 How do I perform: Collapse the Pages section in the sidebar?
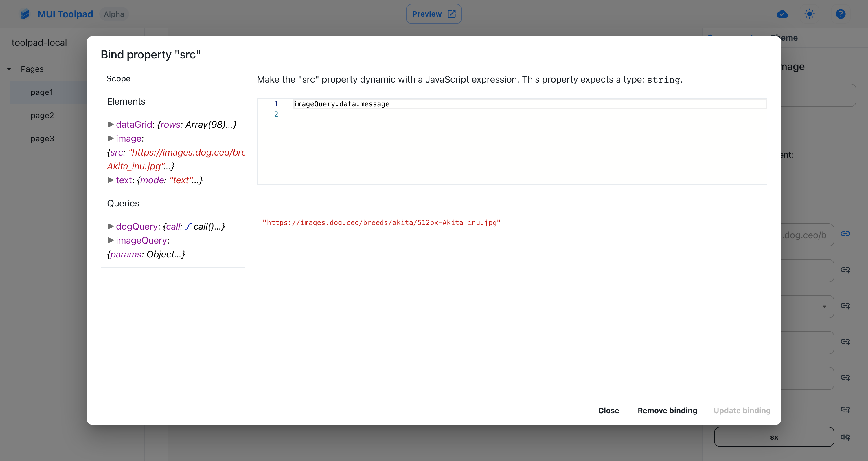pyautogui.click(x=9, y=69)
